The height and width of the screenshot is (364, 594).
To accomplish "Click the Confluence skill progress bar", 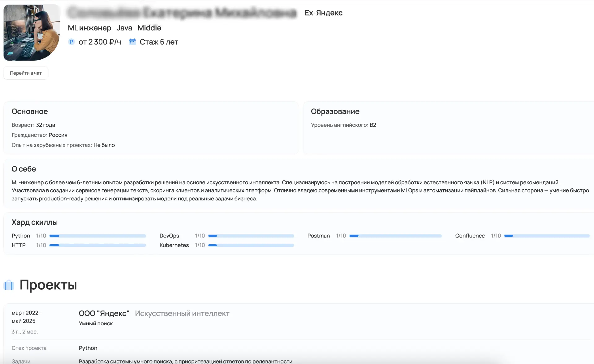I will click(546, 236).
